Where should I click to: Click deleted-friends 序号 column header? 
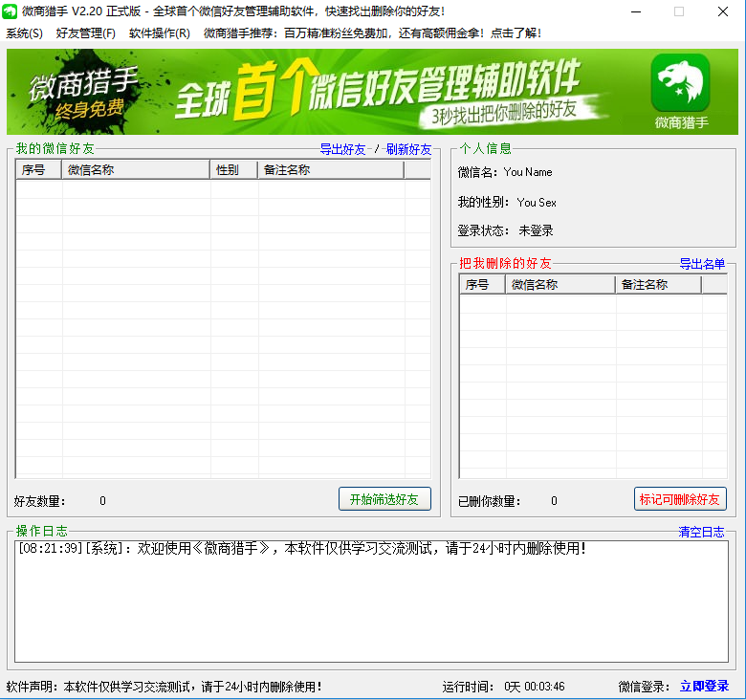point(482,285)
